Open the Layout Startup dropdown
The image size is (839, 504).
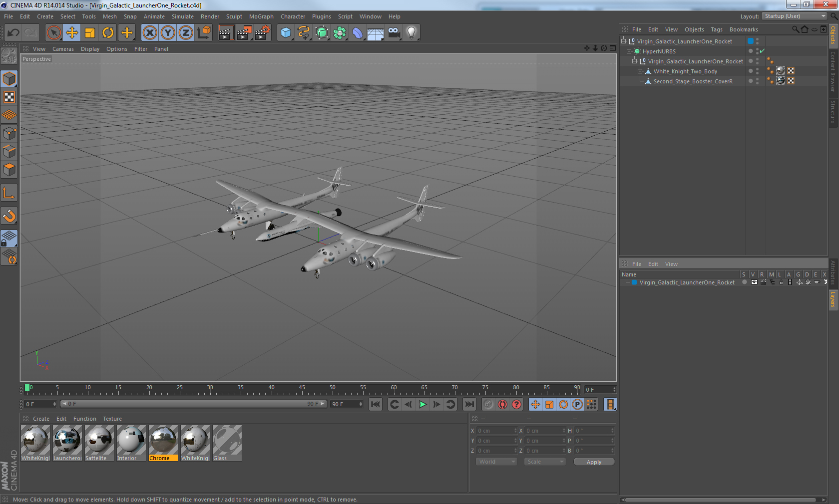coord(795,16)
